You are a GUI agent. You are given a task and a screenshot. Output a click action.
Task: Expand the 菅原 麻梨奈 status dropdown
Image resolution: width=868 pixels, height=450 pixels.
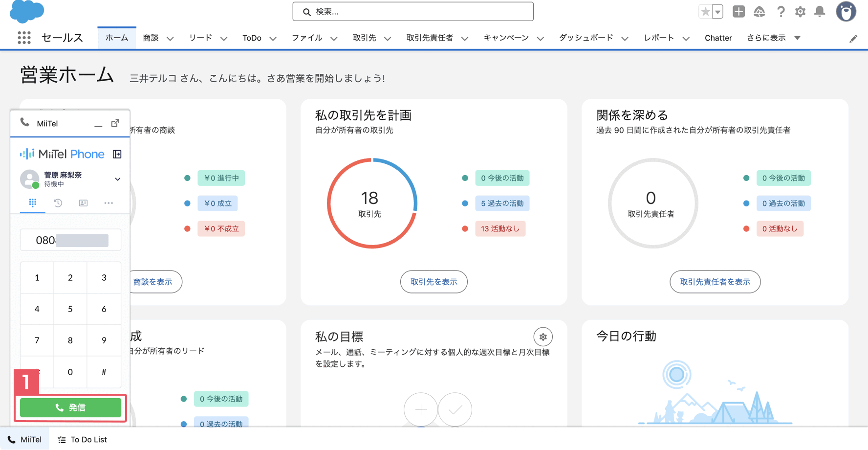pyautogui.click(x=117, y=179)
